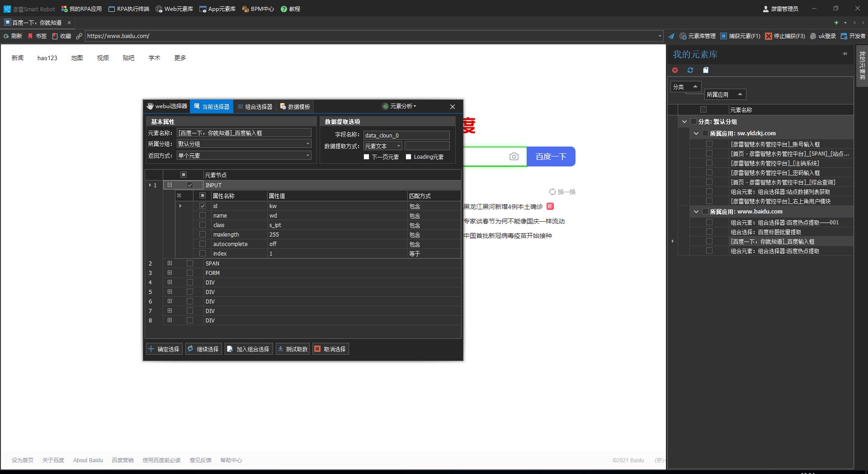Enable the 下一页元素 checkbox

coord(367,157)
